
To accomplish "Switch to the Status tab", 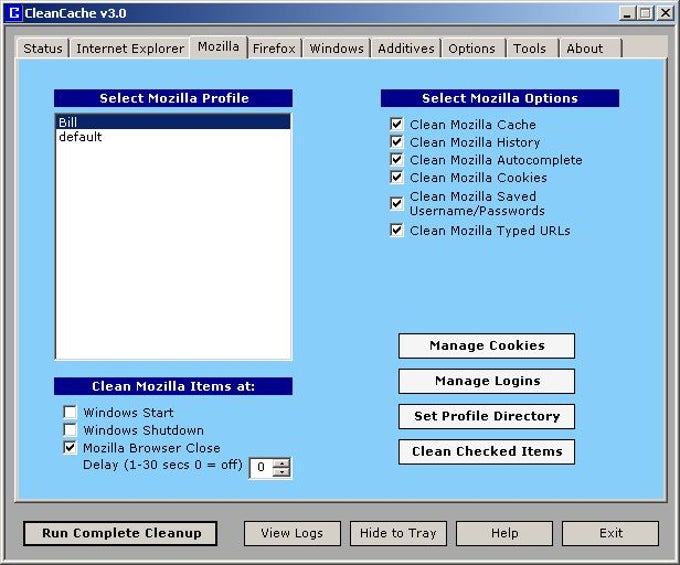I will point(43,48).
